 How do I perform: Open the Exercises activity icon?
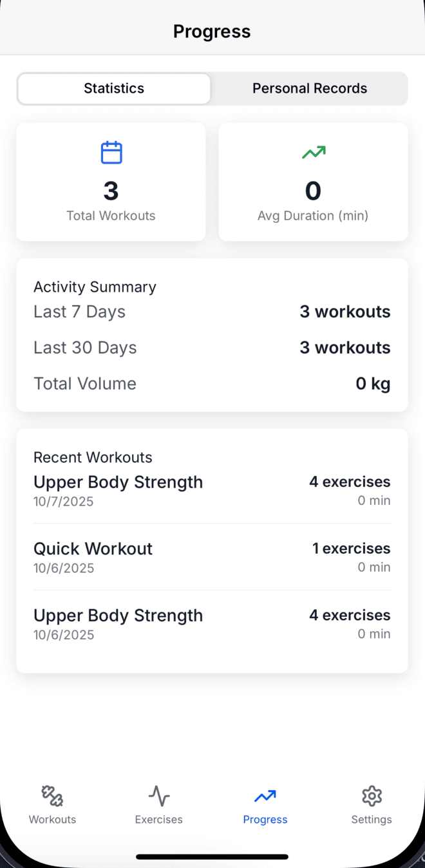click(158, 795)
